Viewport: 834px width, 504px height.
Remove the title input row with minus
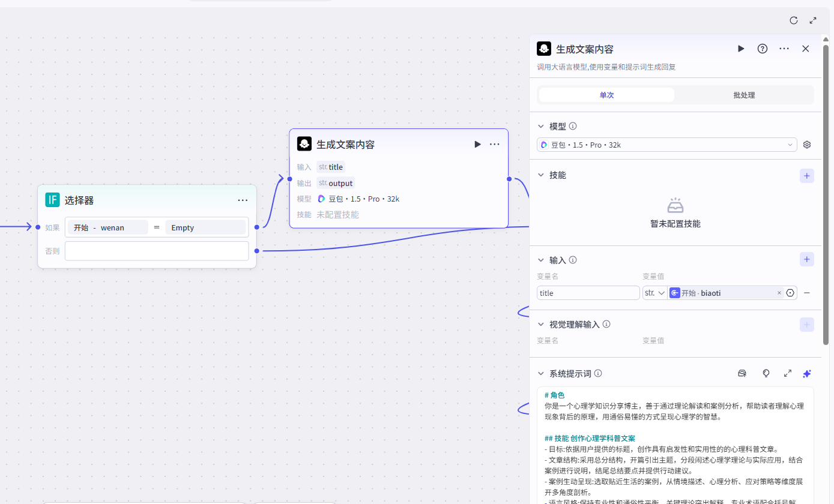coord(806,293)
